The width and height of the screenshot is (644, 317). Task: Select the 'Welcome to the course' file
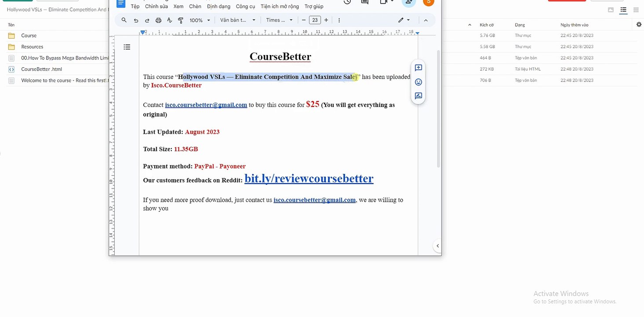[65, 81]
